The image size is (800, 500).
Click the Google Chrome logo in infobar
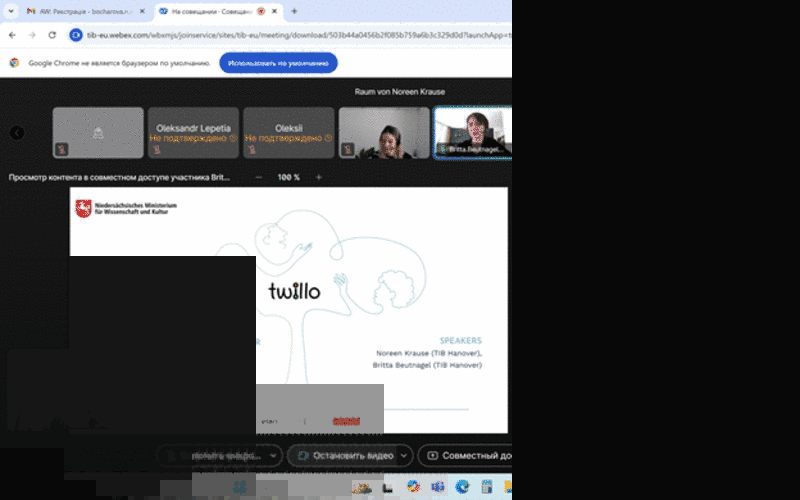click(14, 63)
